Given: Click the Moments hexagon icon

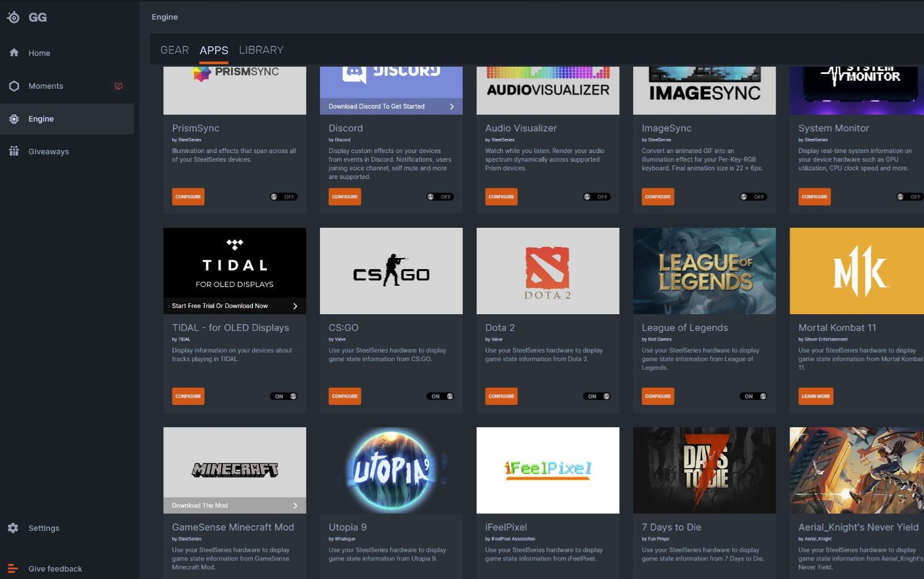Looking at the screenshot, I should click(x=14, y=86).
